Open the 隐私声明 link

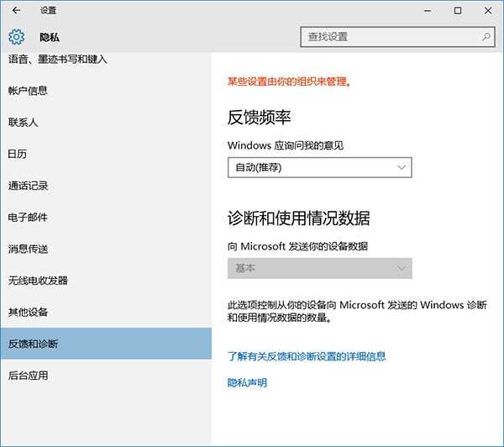pos(247,382)
